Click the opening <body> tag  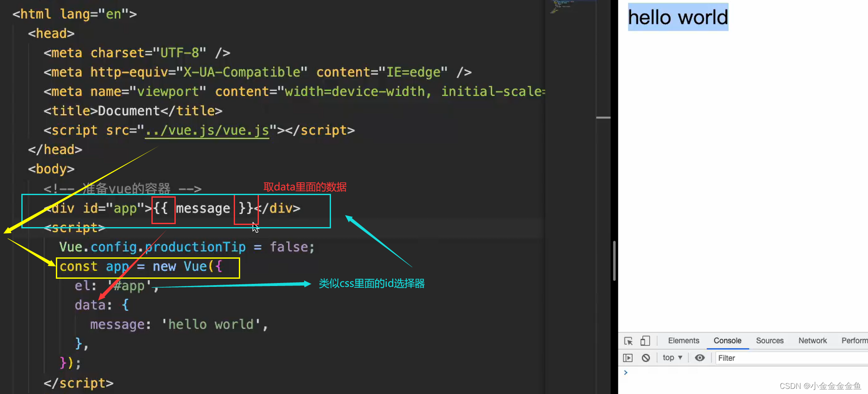click(x=51, y=169)
